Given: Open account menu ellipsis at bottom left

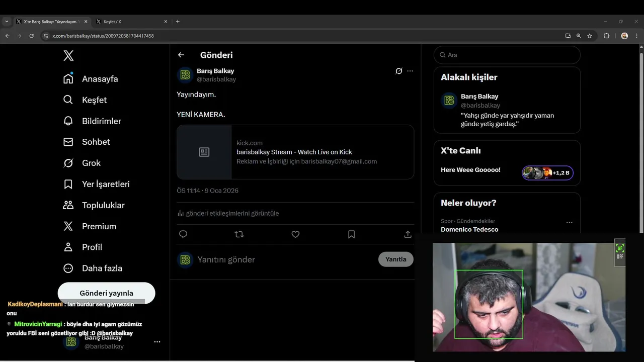Looking at the screenshot, I should 157,342.
